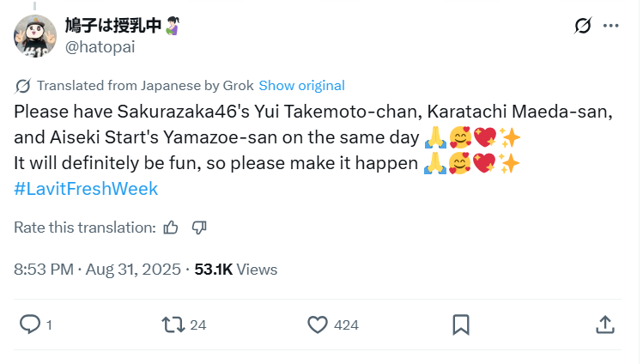Like the post with heart icon
Viewport: 643px width, 364px height.
pyautogui.click(x=318, y=324)
